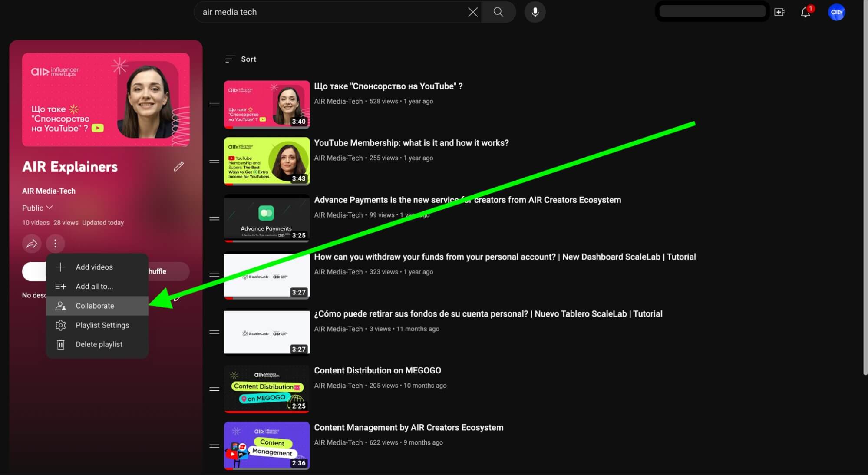Click drag handle beside Content Distribution on MEGOGO
Screen dimensions: 868x475
(214, 389)
